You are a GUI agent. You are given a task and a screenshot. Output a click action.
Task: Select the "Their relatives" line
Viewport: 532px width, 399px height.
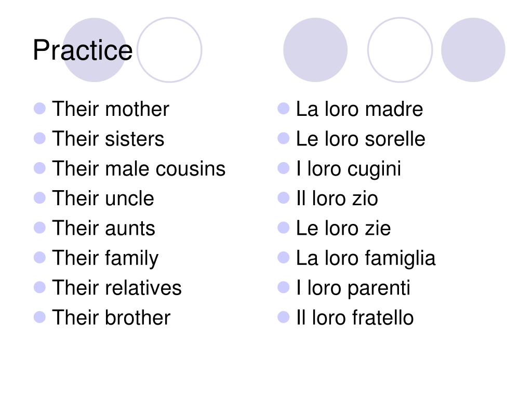point(117,288)
